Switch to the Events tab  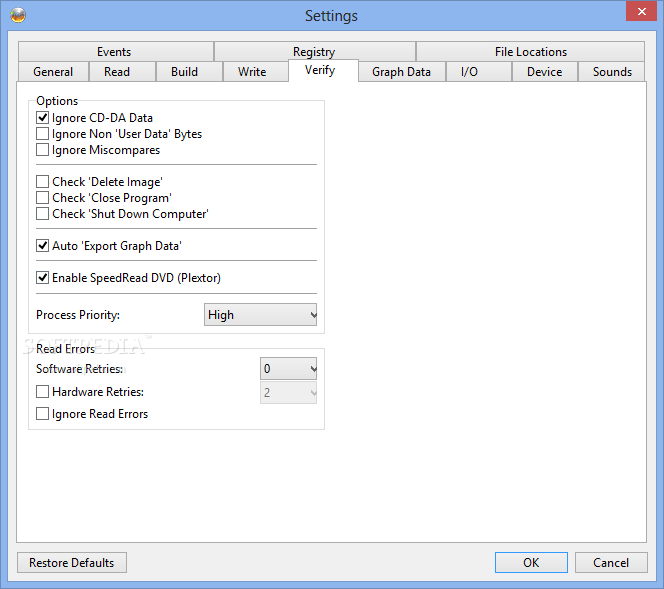click(115, 51)
